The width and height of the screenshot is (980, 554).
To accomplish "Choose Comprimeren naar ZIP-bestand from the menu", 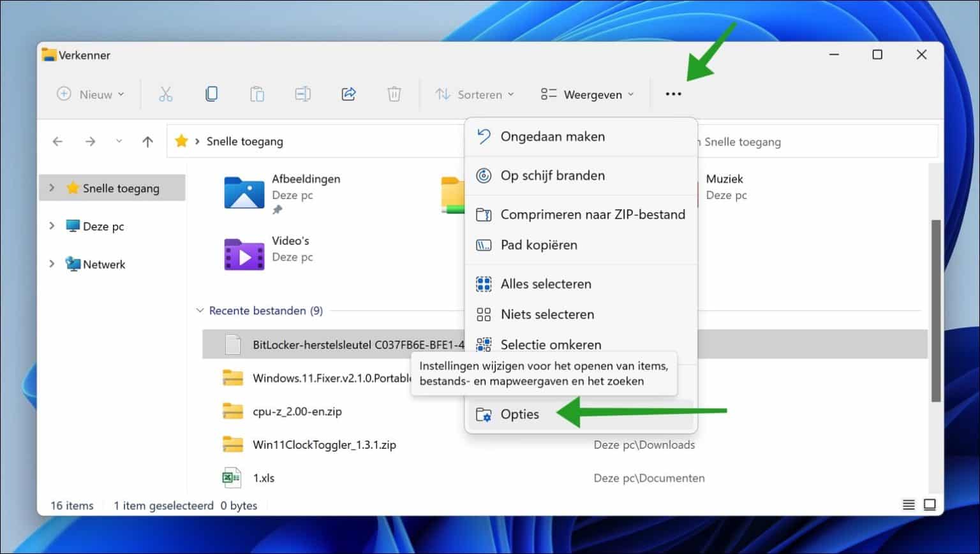I will (593, 214).
